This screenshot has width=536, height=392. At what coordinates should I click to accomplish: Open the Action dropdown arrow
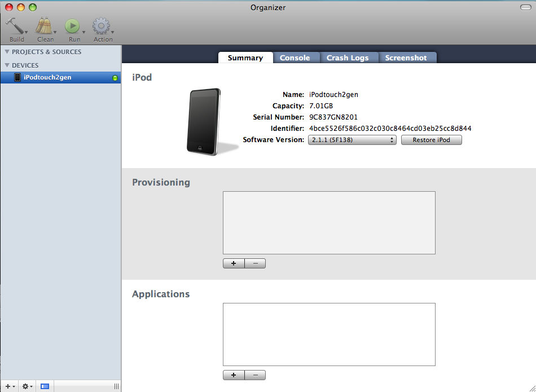112,32
